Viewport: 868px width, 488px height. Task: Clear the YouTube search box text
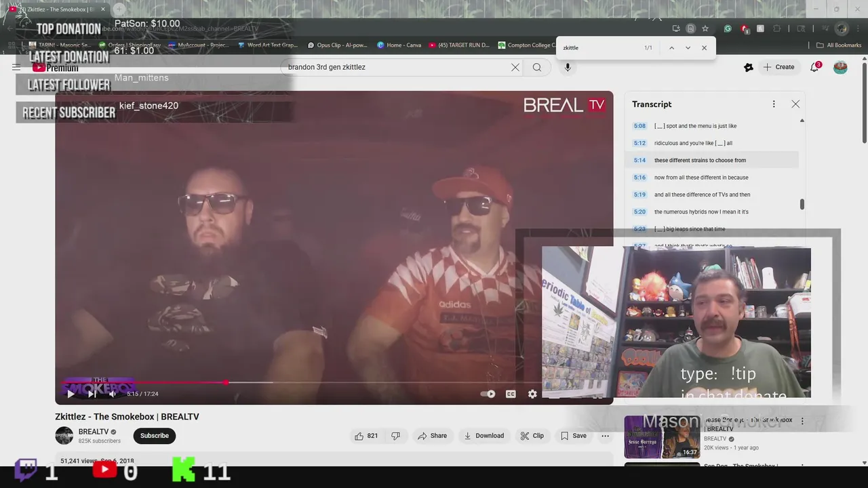tap(515, 67)
